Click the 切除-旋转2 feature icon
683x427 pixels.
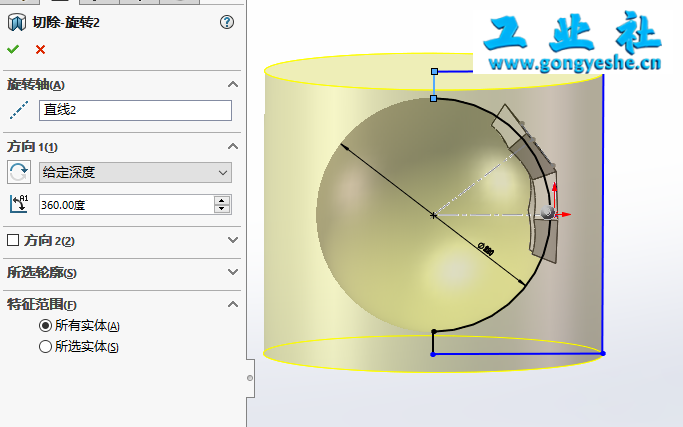(17, 23)
